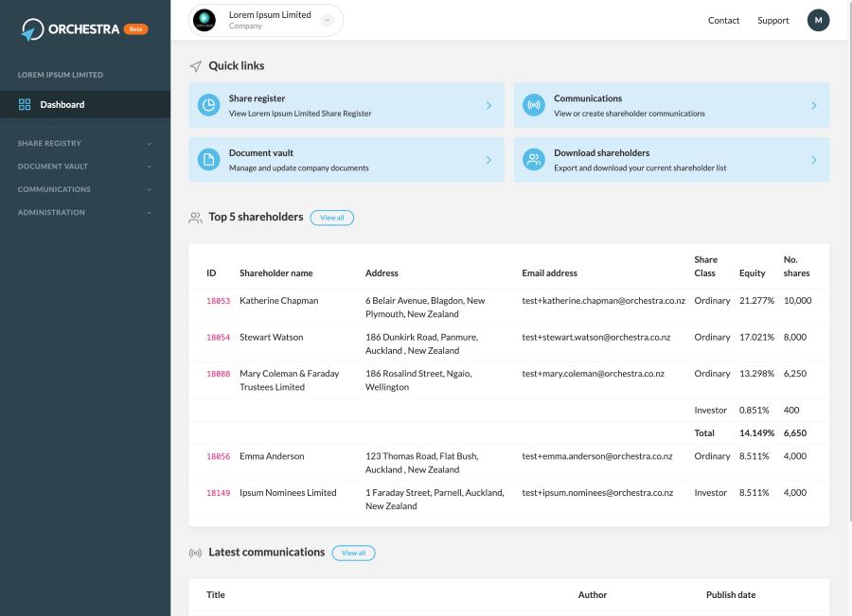Open shareholder ID 18088
The width and height of the screenshot is (852, 616).
[x=218, y=374]
